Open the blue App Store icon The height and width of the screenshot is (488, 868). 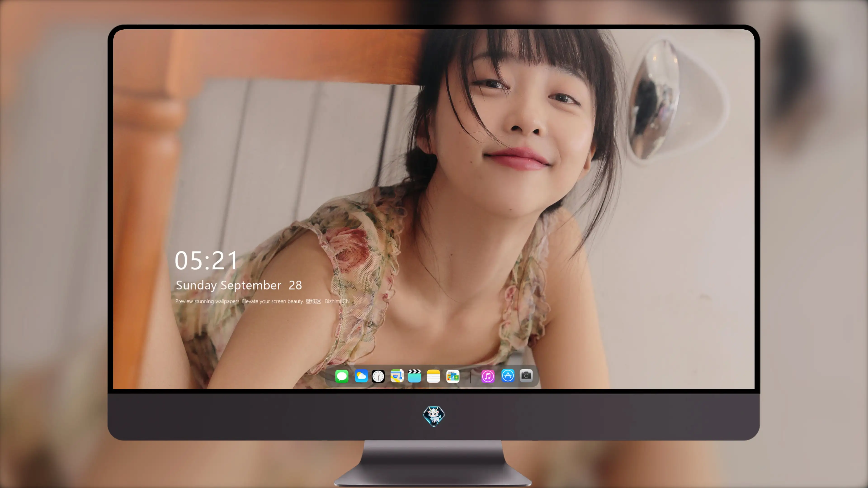[508, 375]
